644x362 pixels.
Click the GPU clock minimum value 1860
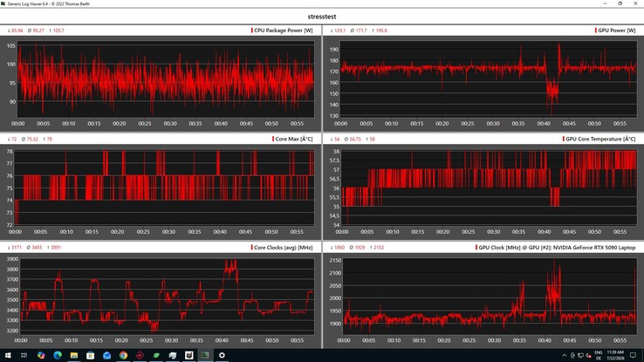tap(339, 248)
